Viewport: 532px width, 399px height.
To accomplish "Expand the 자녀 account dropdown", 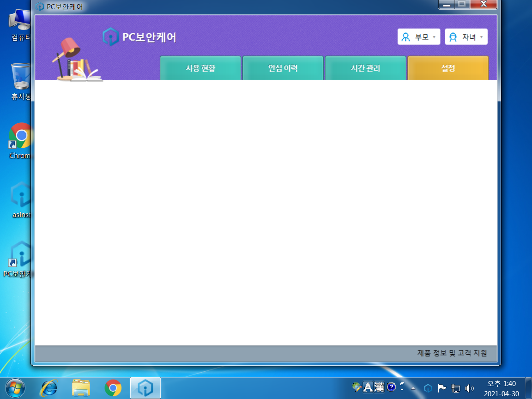I will [466, 36].
